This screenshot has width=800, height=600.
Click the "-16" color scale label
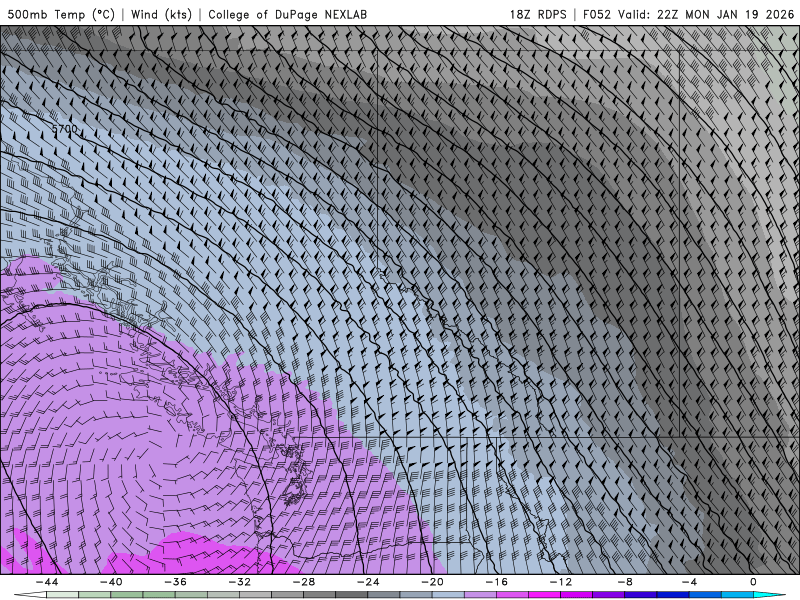(x=496, y=582)
